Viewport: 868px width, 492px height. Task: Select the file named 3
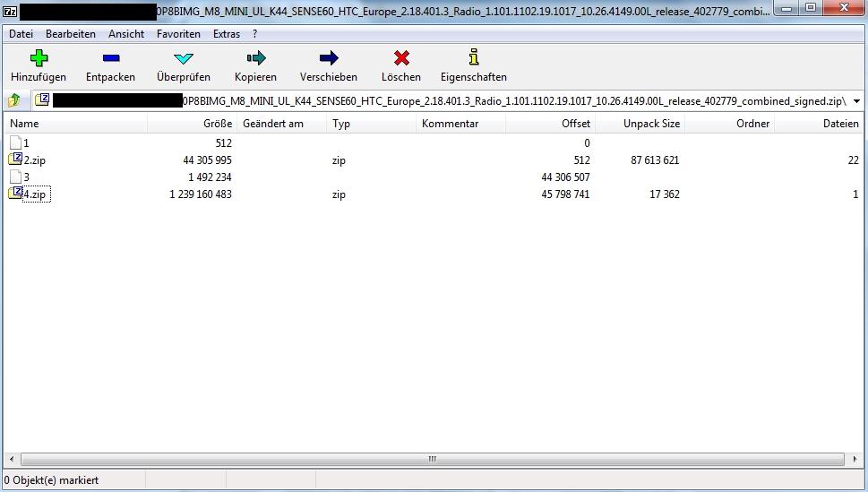26,177
